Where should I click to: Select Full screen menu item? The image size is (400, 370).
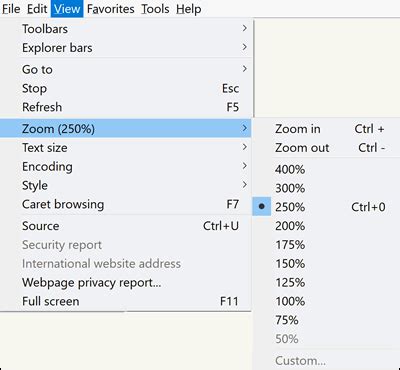coord(125,301)
